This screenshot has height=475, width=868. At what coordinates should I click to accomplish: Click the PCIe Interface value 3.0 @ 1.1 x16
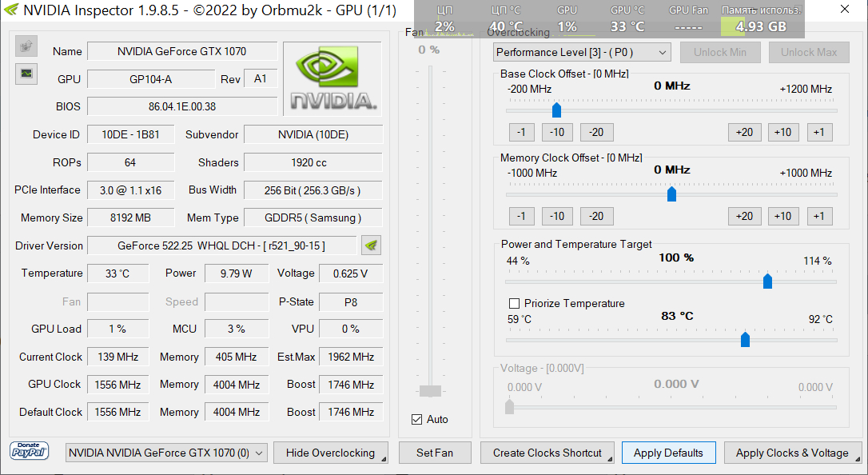click(x=130, y=190)
